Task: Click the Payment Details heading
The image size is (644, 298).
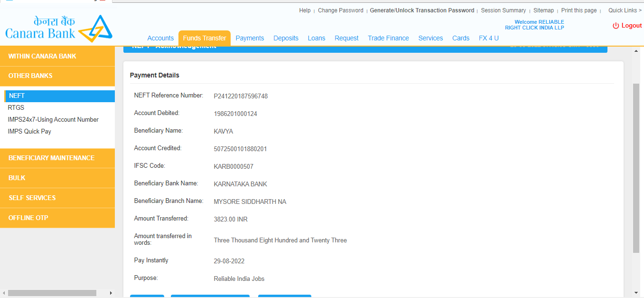Action: [x=155, y=75]
